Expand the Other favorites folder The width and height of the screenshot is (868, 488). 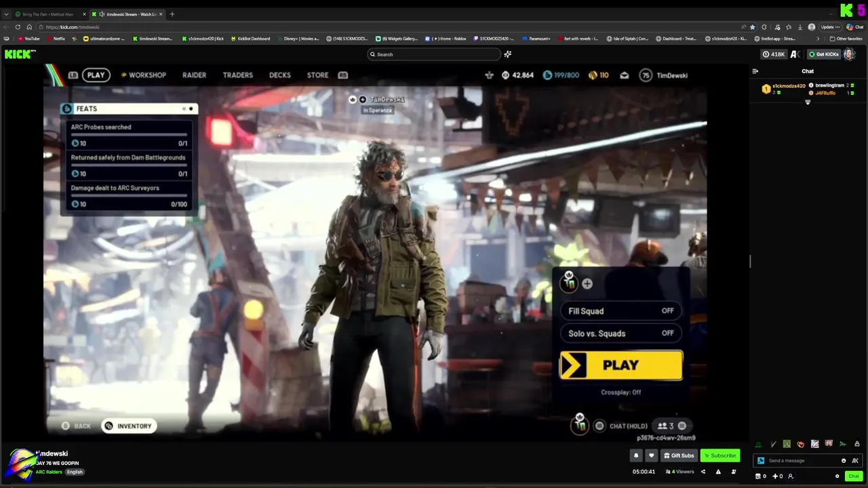tap(846, 39)
